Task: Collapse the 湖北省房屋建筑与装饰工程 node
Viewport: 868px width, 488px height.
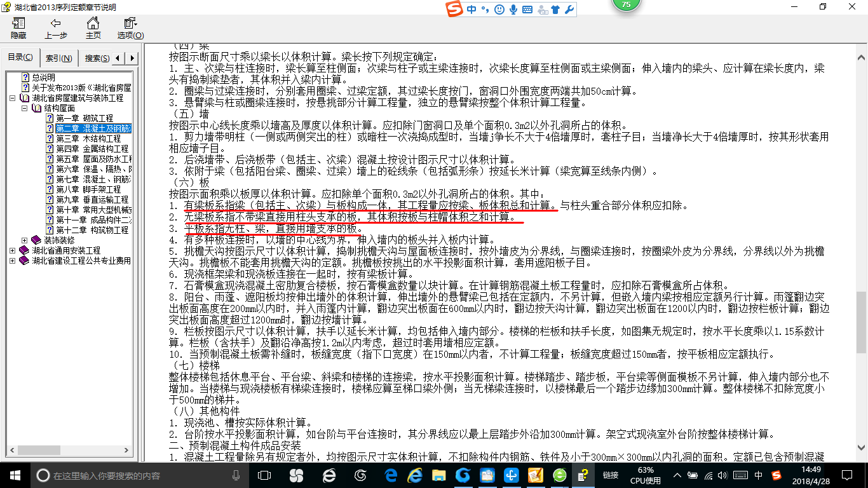Action: coord(13,98)
